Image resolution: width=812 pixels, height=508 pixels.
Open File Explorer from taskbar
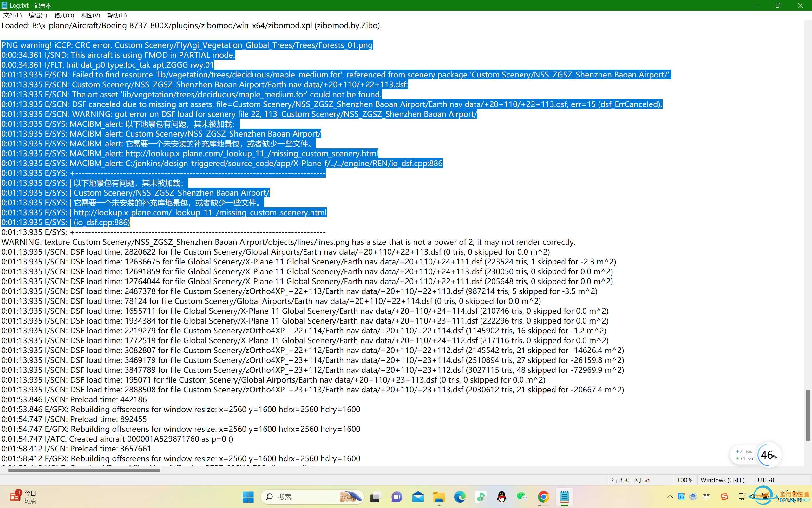pos(439,497)
